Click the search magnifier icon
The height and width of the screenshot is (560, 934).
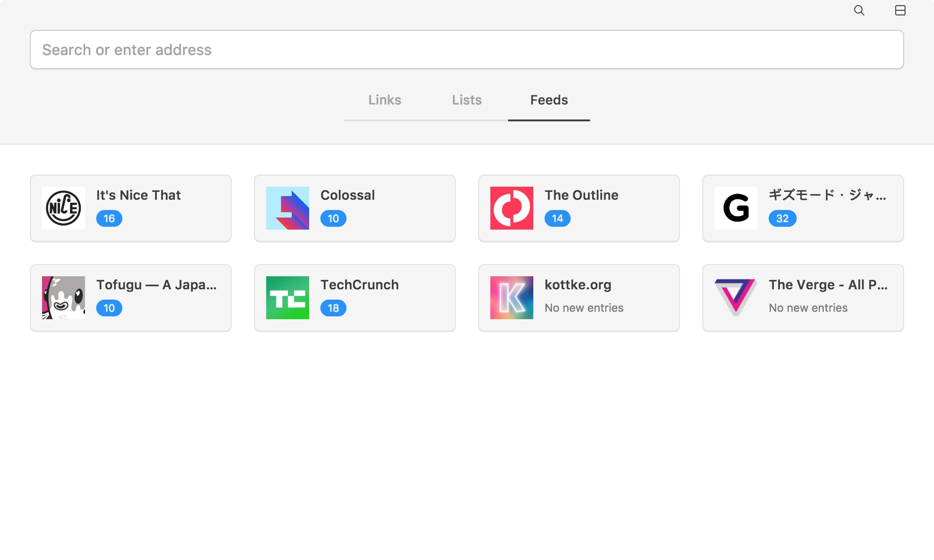(x=859, y=10)
